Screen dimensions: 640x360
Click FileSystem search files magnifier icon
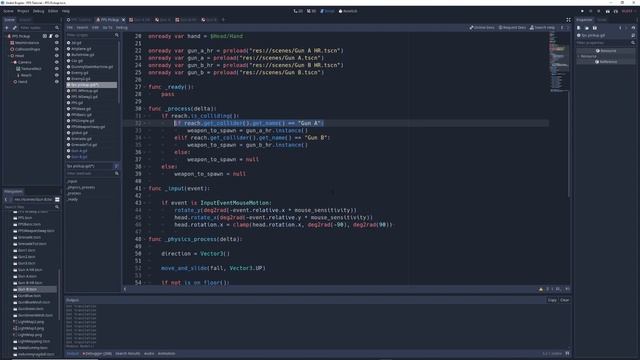(57, 207)
